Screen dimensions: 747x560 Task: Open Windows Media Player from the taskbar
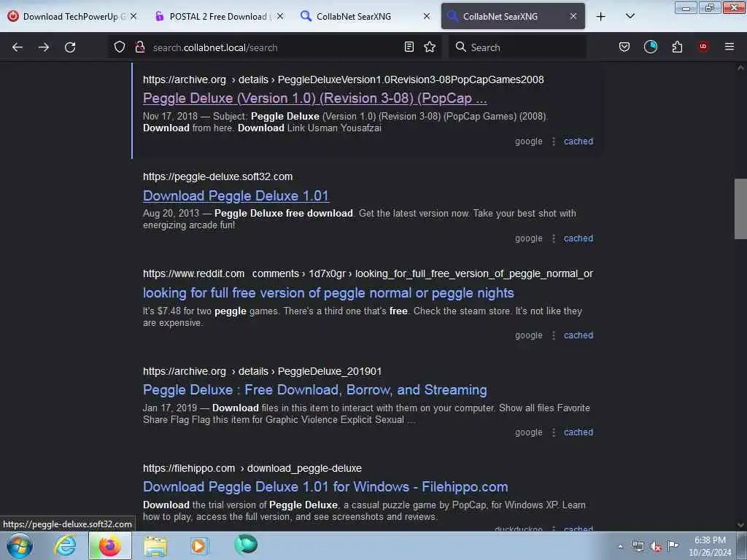199,545
